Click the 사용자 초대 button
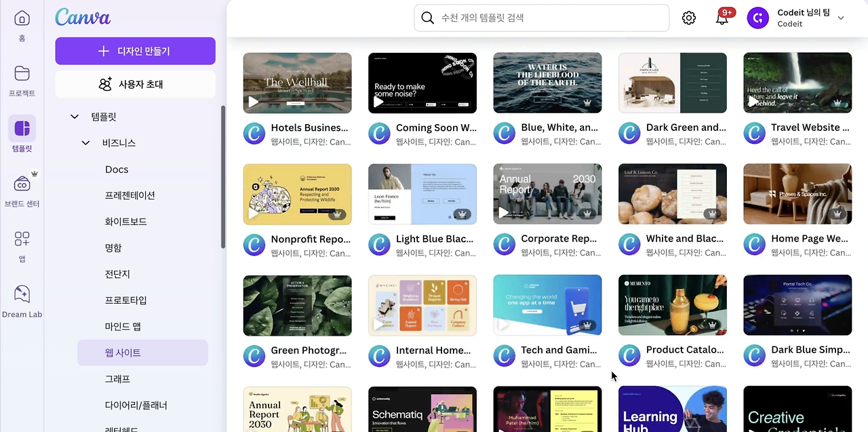Screen dimensions: 868x432 pos(136,84)
